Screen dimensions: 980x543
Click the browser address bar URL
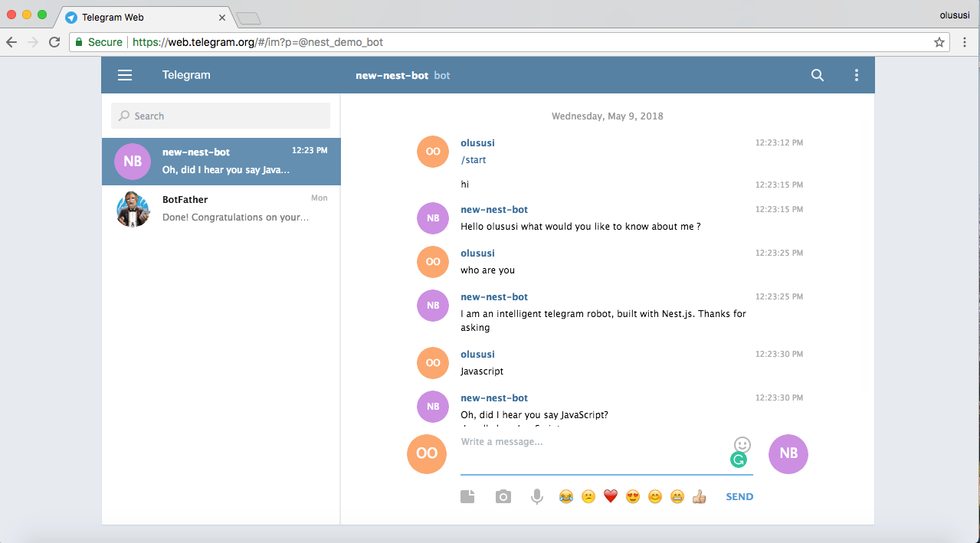point(257,42)
